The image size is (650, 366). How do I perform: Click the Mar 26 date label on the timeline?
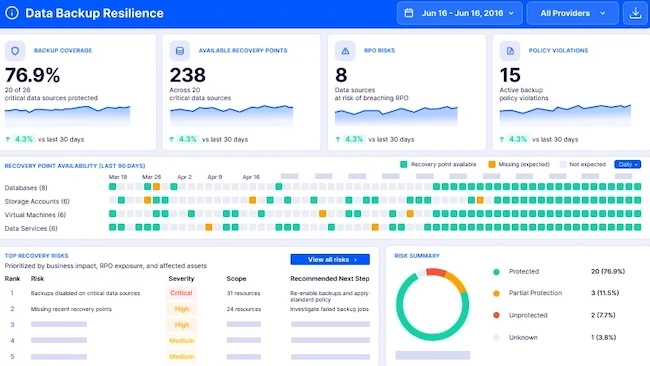pos(151,177)
